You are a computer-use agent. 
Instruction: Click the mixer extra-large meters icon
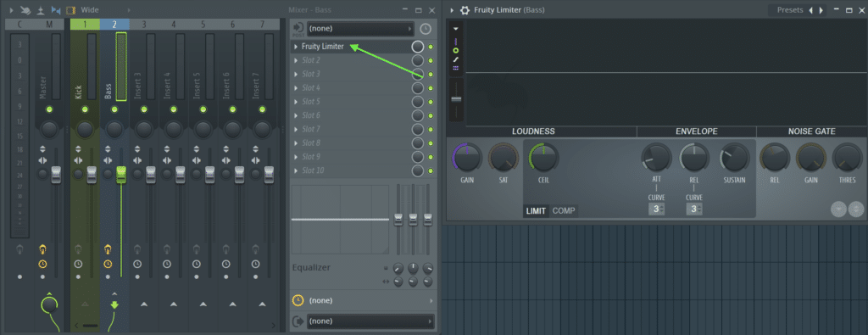point(41,10)
